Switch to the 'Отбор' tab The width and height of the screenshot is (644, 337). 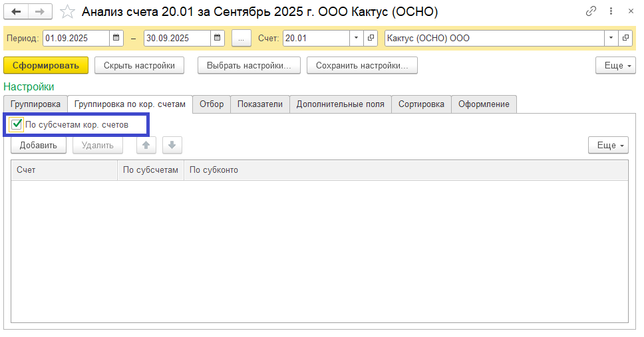pos(212,104)
